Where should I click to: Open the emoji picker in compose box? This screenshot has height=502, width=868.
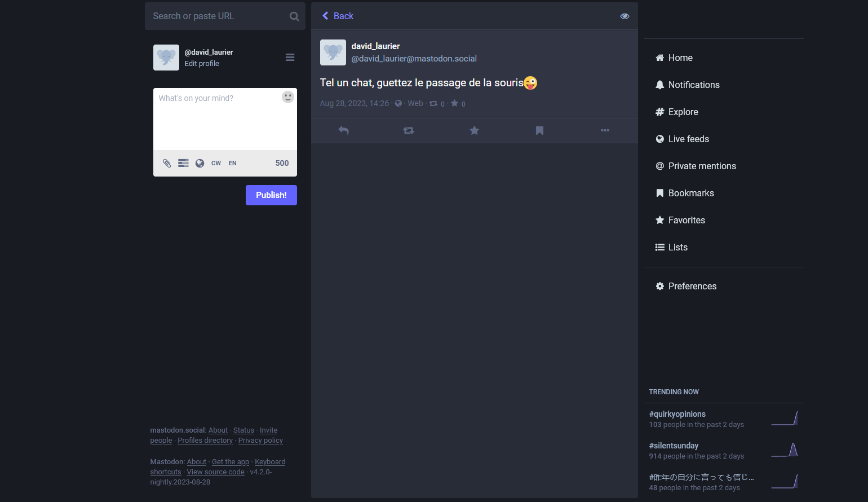coord(288,97)
